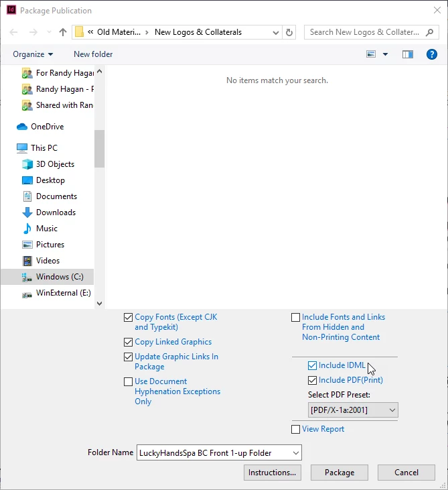Open recent locations dropdown arrow
Image resolution: width=448 pixels, height=490 pixels.
coord(49,32)
